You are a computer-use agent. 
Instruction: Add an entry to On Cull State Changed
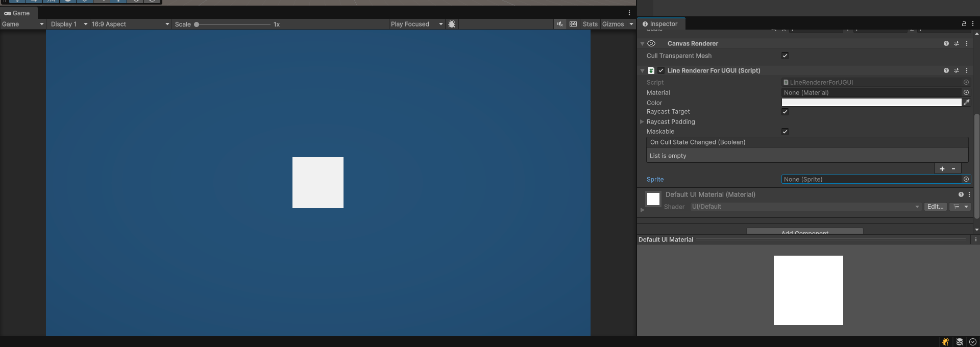(942, 168)
